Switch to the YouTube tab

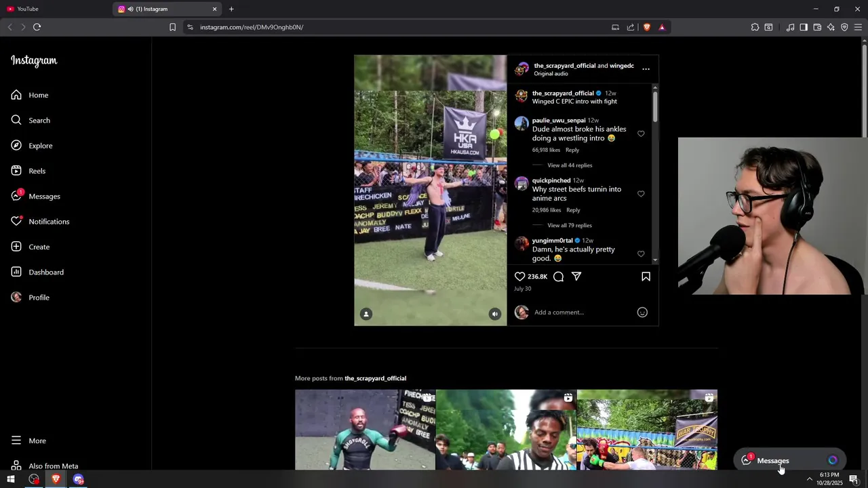click(x=56, y=9)
